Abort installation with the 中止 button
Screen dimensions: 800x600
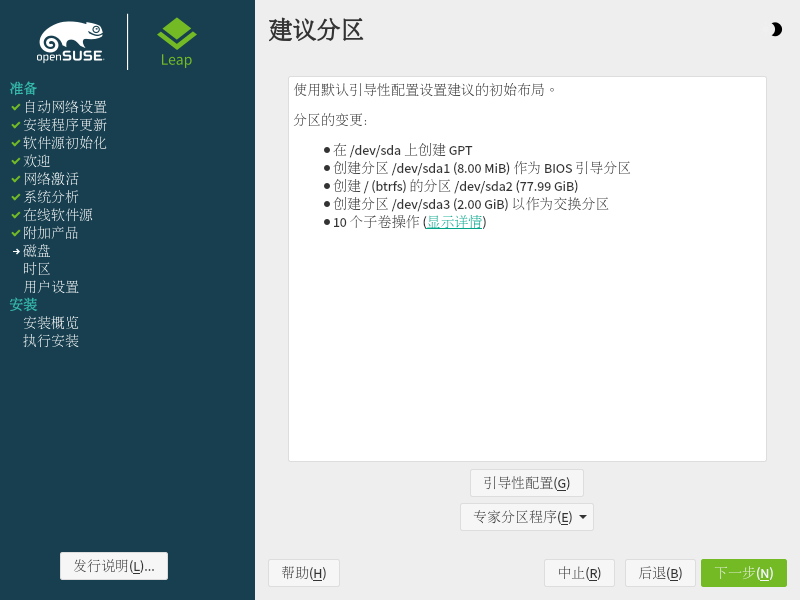(579, 573)
